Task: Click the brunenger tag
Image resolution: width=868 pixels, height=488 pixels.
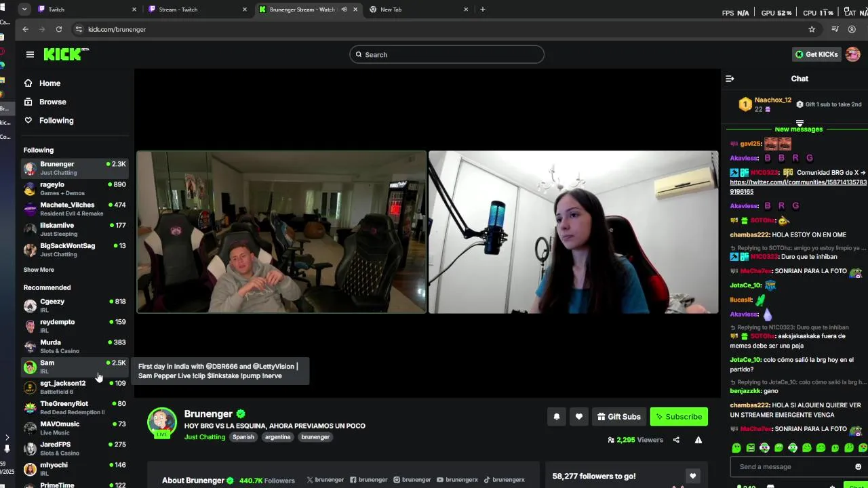Action: pos(315,437)
